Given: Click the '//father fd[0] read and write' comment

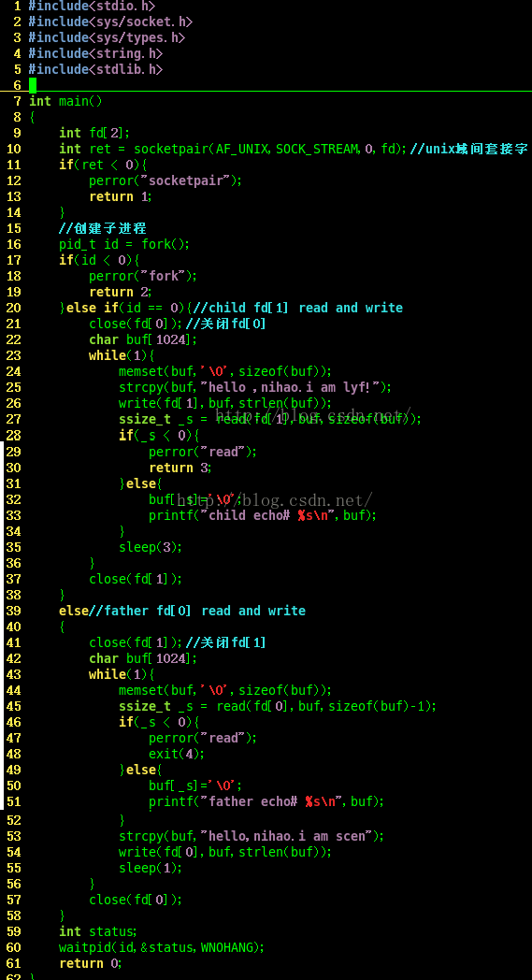Looking at the screenshot, I should coord(197,612).
